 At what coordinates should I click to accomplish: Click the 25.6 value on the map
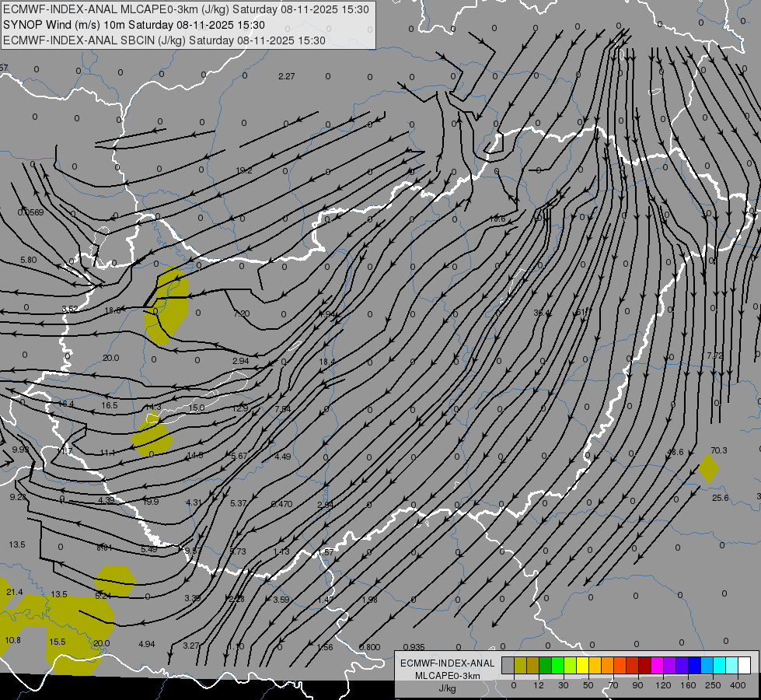721,498
